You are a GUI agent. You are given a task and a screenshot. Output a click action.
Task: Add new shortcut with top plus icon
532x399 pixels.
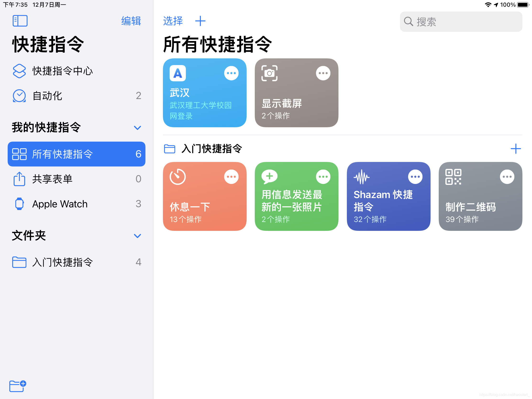click(200, 21)
